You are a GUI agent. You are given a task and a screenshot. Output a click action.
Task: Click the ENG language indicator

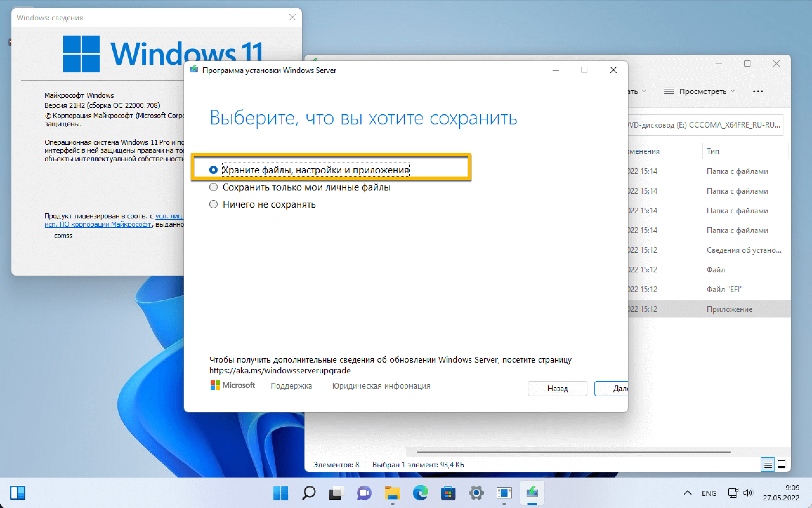709,493
